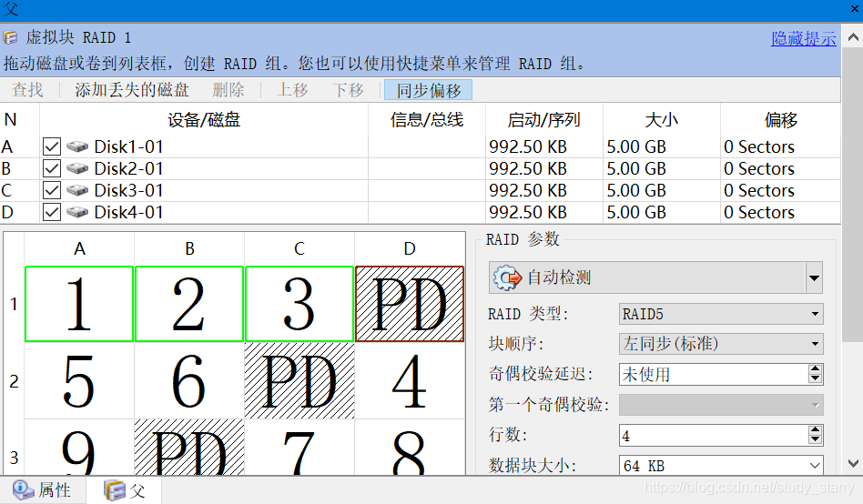Viewport: 863px width, 504px height.
Task: Click the 删除 toolbar item
Action: (x=228, y=90)
